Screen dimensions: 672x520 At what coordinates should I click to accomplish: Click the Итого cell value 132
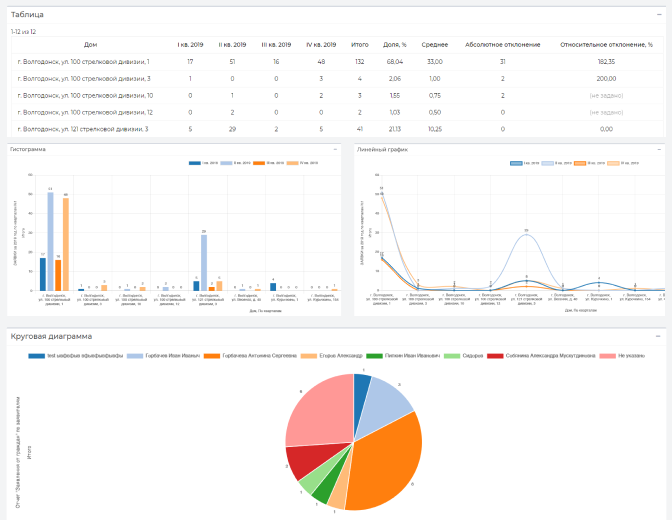(x=360, y=62)
